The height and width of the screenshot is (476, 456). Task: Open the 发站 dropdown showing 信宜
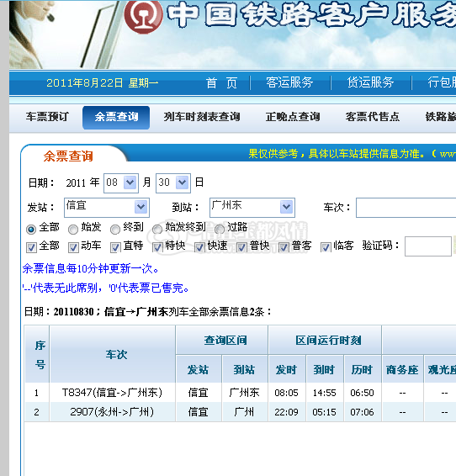(x=107, y=208)
